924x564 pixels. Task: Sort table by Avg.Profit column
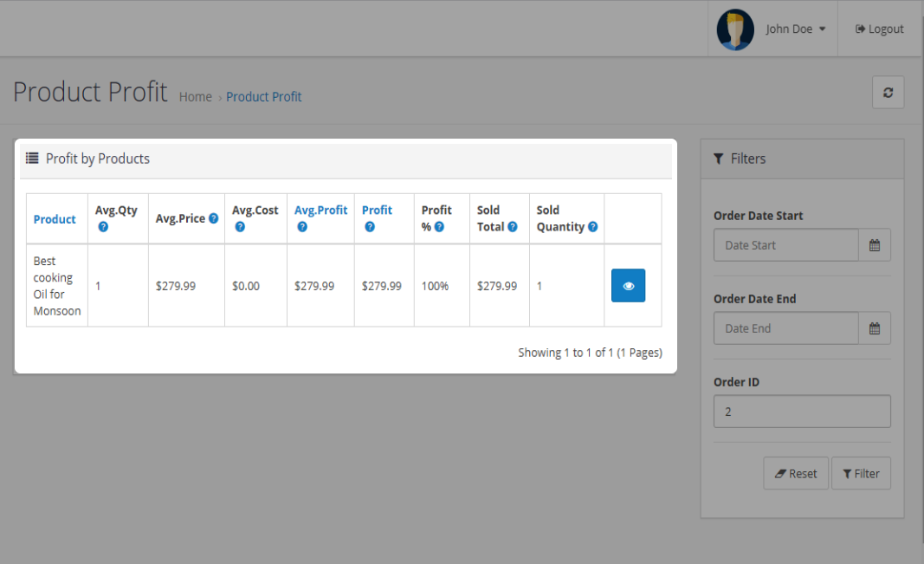[320, 211]
